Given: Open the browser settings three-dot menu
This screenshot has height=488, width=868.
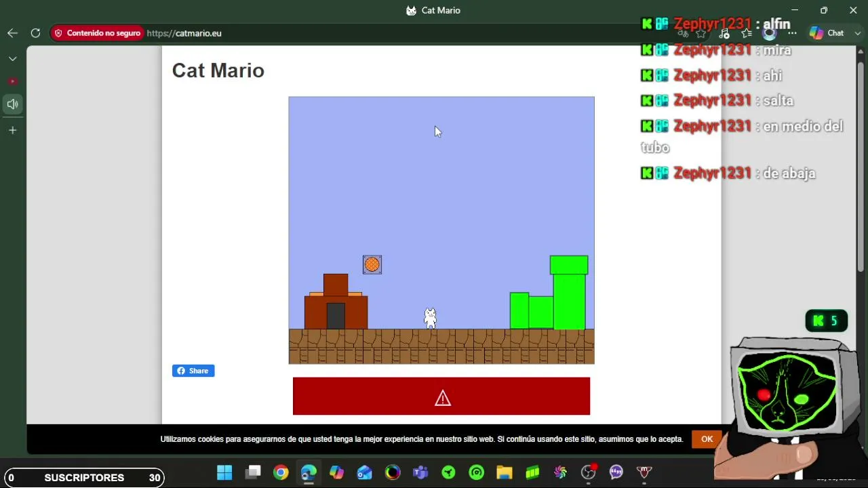Looking at the screenshot, I should [x=792, y=33].
